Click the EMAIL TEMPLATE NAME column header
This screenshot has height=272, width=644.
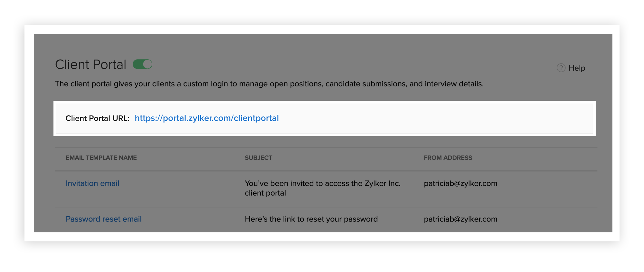tap(101, 158)
